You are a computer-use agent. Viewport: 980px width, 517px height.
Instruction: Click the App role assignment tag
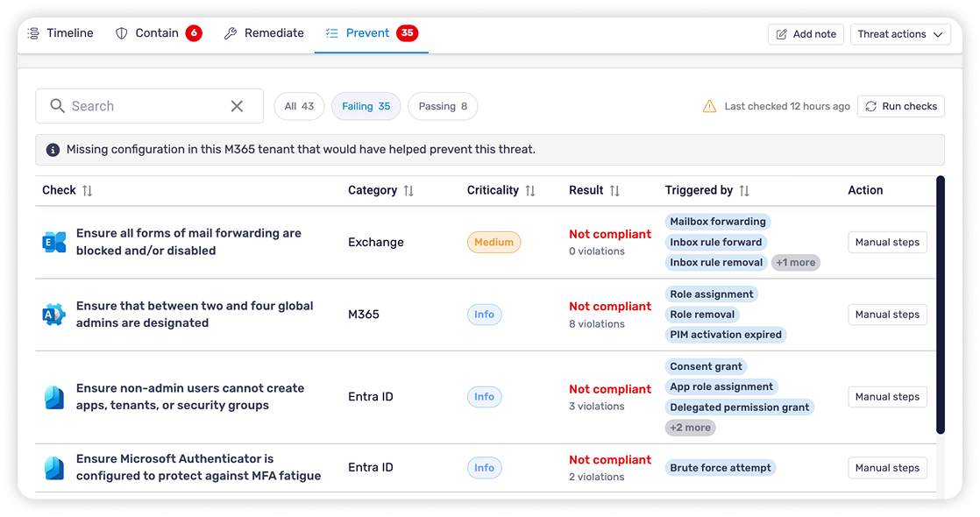point(721,387)
